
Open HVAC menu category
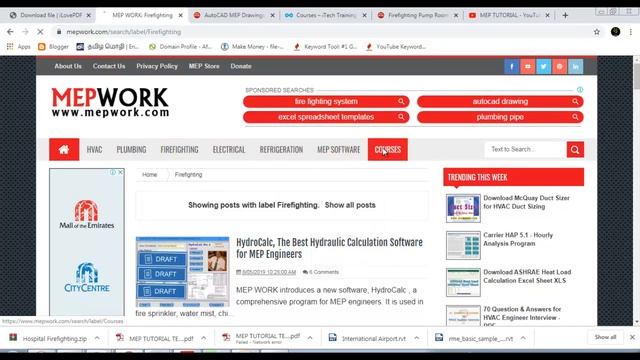tap(94, 149)
